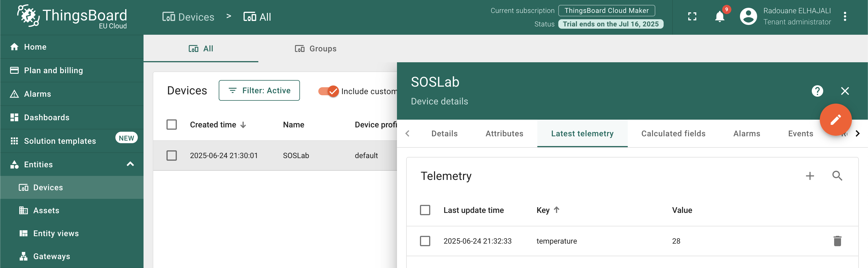The height and width of the screenshot is (268, 868).
Task: Select Devices in the sidebar
Action: [x=72, y=188]
